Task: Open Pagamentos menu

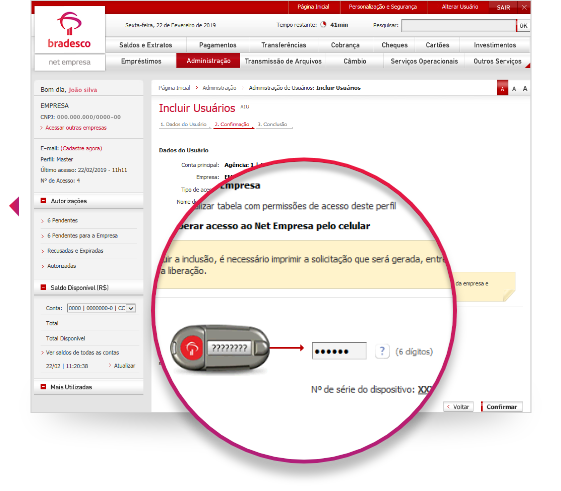Action: [x=218, y=45]
